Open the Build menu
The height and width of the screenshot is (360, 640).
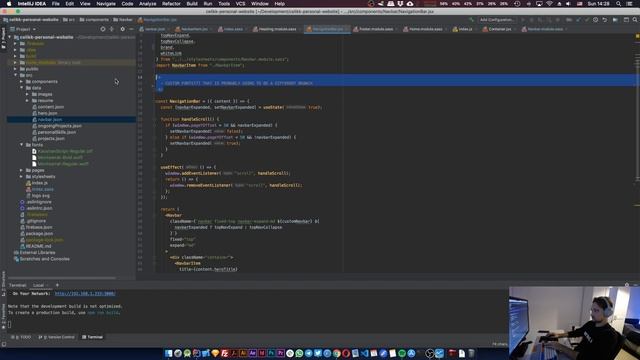pyautogui.click(x=192, y=4)
